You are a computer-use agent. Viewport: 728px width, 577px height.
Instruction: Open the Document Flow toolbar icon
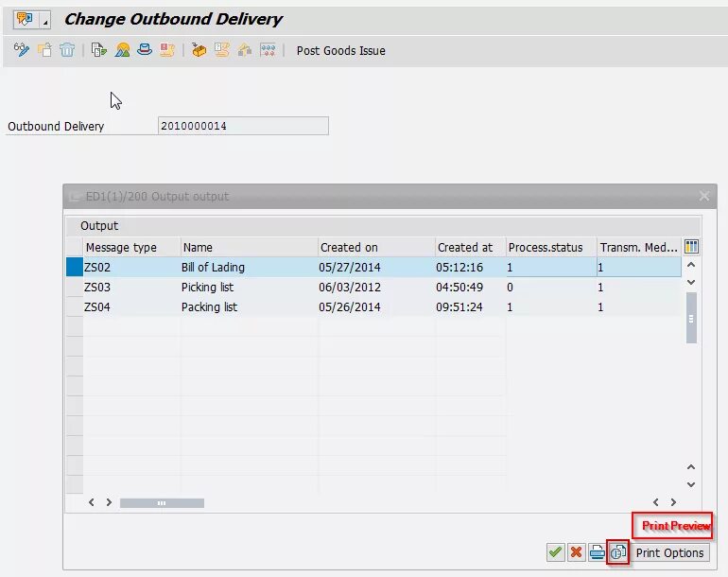[99, 50]
